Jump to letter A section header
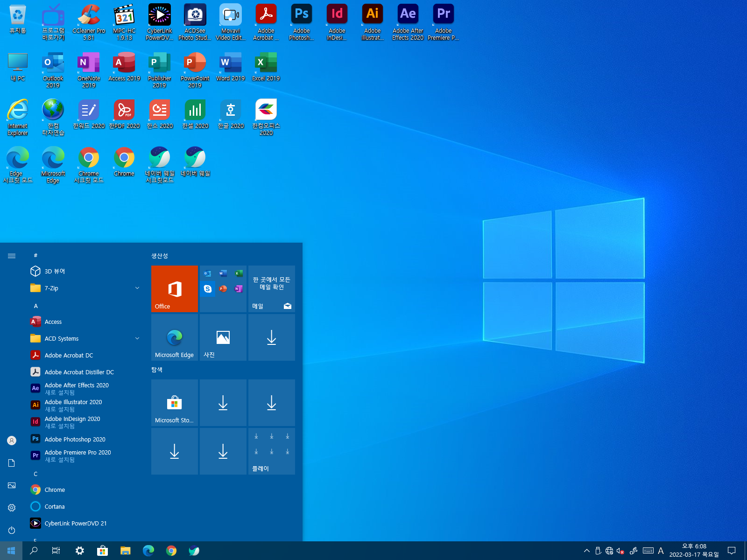Viewport: 747px width, 560px height. coord(36,306)
